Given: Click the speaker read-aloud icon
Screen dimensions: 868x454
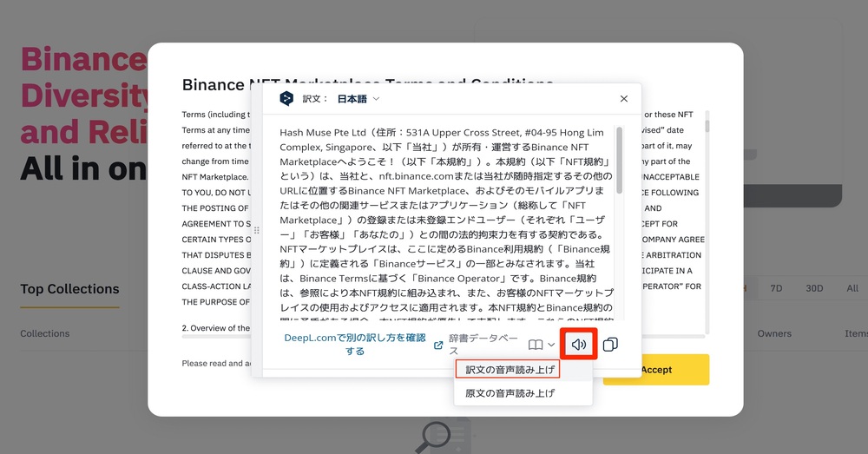Looking at the screenshot, I should (x=578, y=345).
